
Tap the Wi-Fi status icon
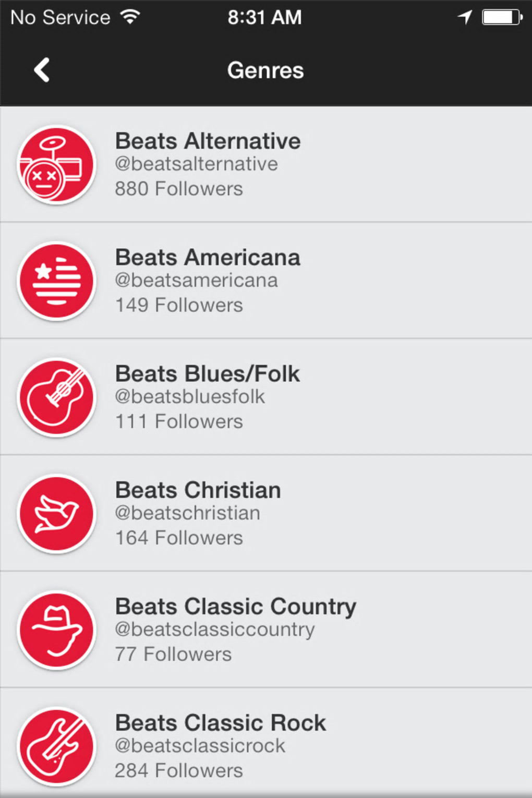click(130, 17)
